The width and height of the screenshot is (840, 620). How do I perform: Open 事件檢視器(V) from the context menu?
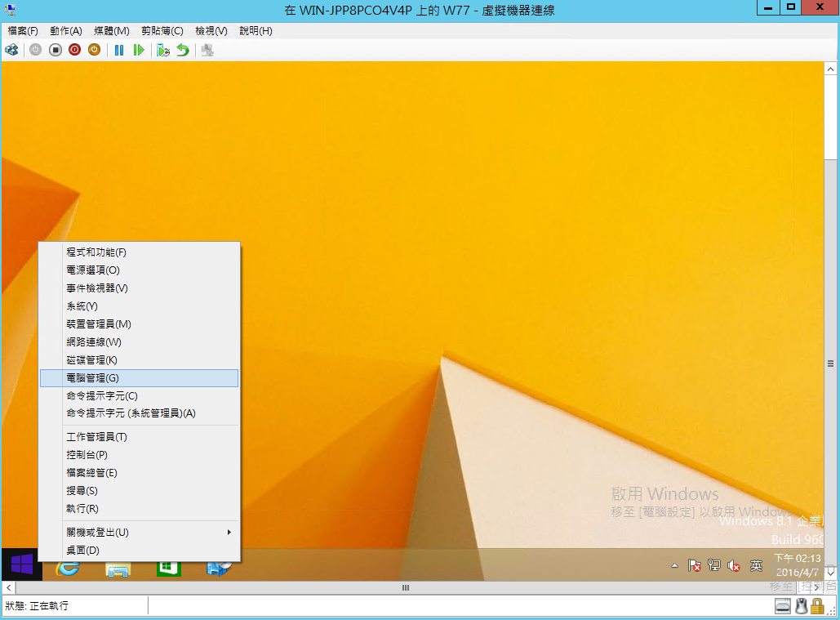coord(140,288)
